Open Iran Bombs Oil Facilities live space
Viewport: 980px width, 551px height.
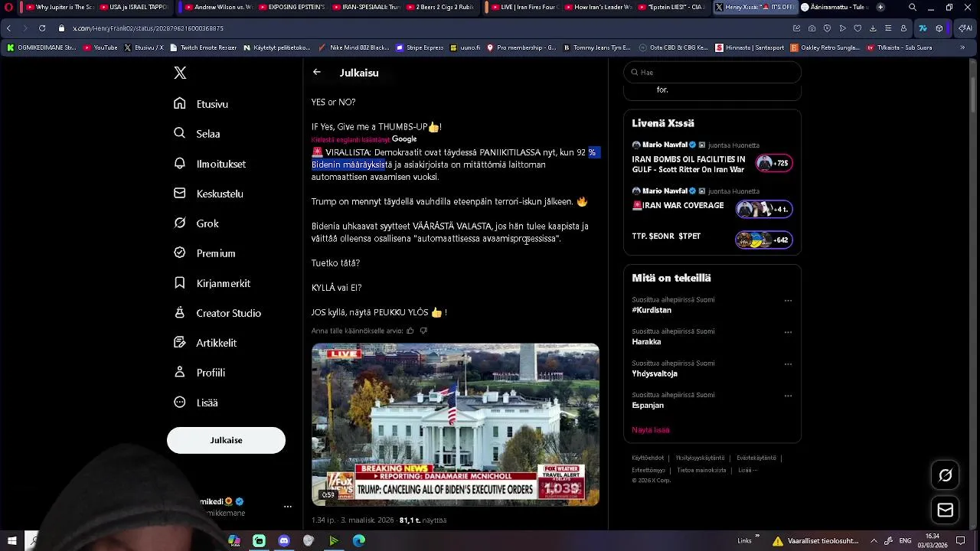click(x=712, y=158)
